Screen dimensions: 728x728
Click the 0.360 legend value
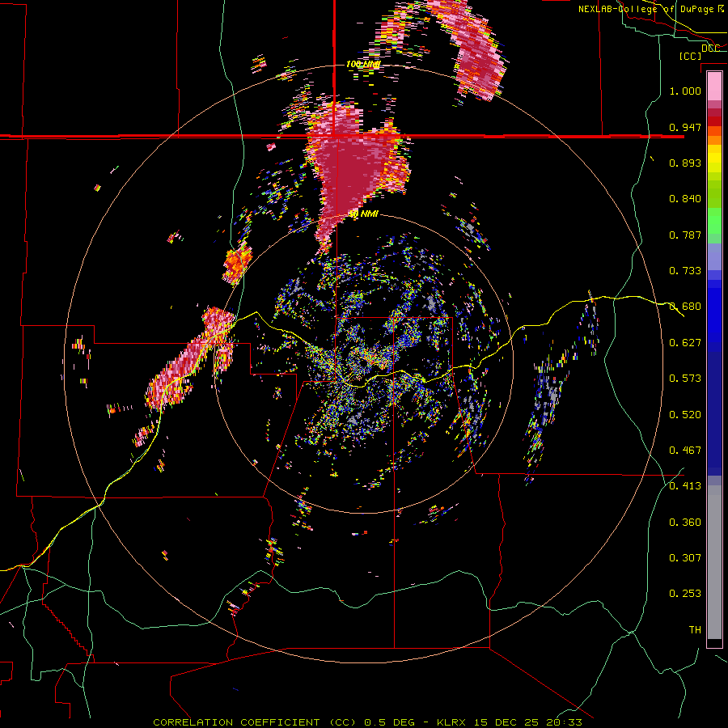(x=685, y=523)
